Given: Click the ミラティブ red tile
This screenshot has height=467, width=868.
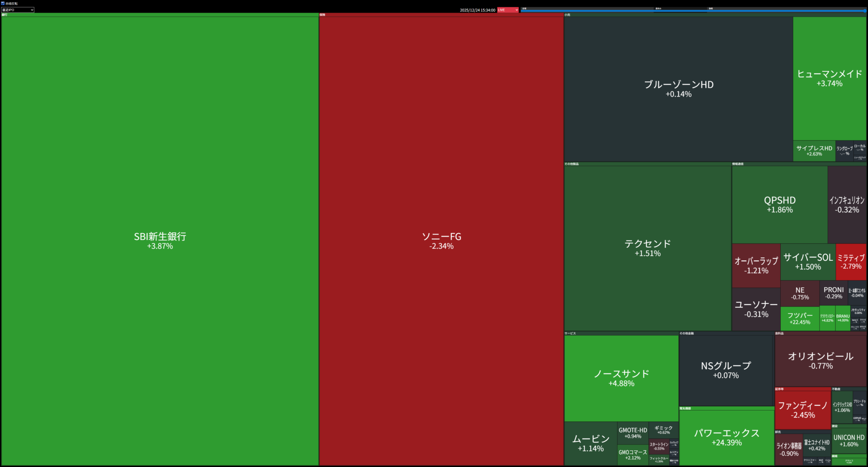Looking at the screenshot, I should coord(851,262).
